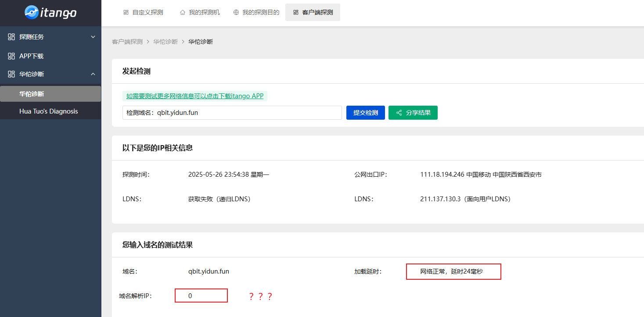
Task: Click the 您输入域名的测试结果 heading
Action: coord(158,245)
